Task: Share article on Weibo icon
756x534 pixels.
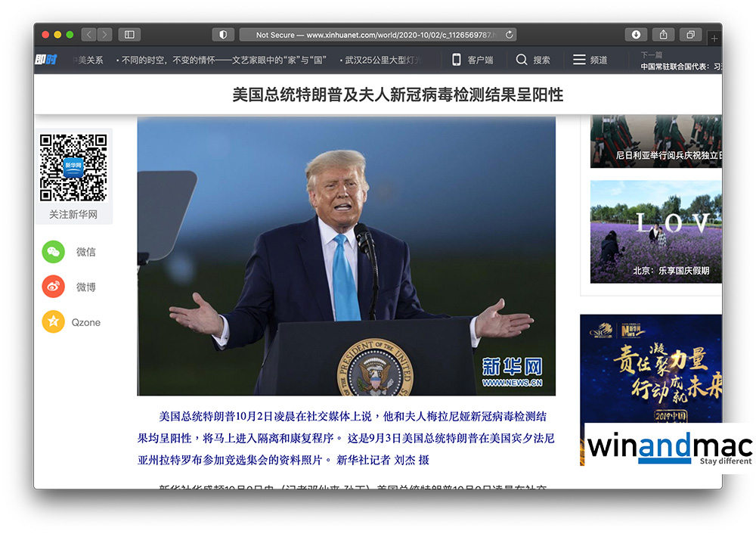Action: 54,287
